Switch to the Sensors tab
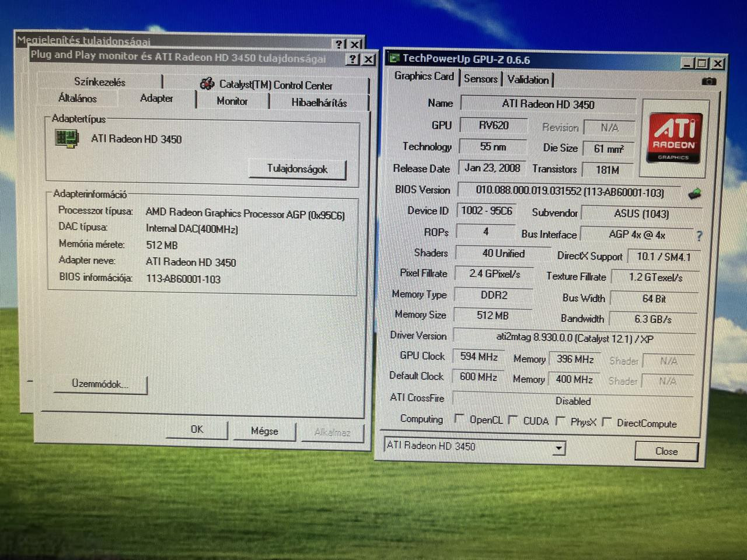This screenshot has width=747, height=560. point(481,79)
